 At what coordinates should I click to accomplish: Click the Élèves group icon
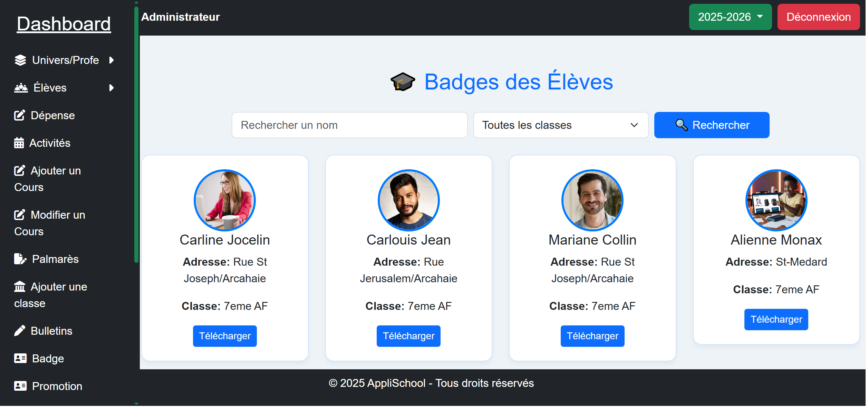[x=21, y=88]
